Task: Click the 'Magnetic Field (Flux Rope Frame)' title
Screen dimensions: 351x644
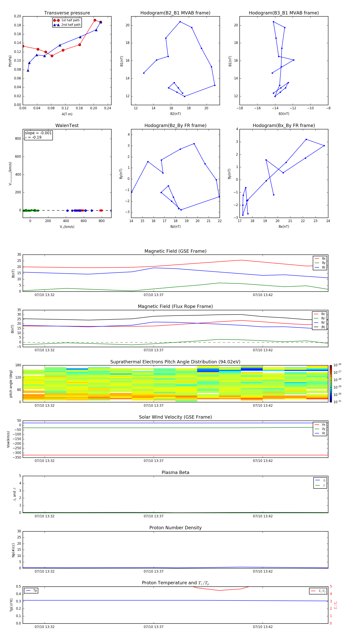Action: point(175,307)
